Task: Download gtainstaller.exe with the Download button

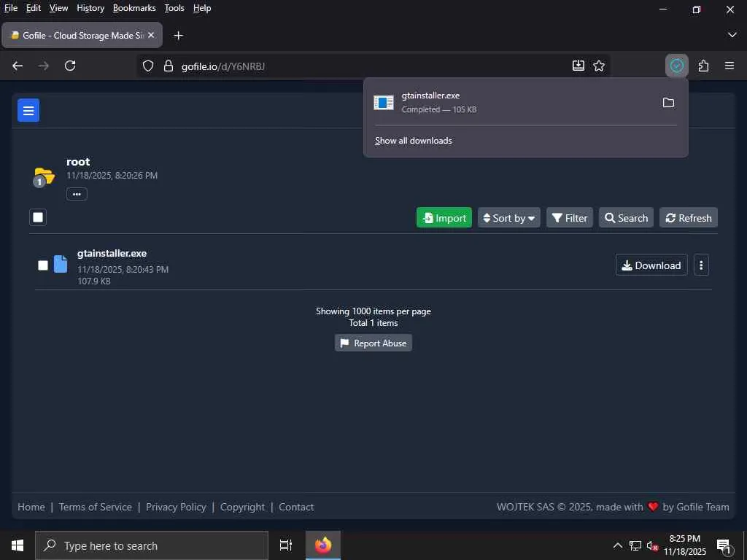Action: [x=651, y=265]
